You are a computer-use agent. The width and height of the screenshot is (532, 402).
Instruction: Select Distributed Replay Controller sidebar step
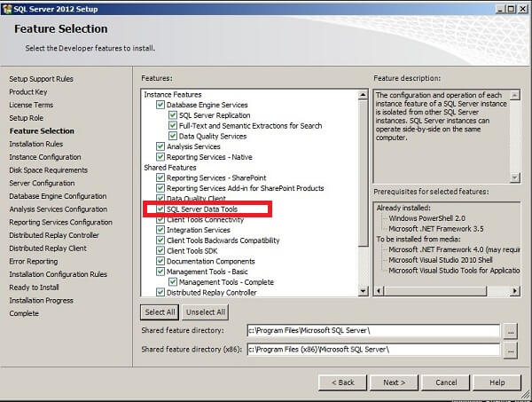[x=54, y=235]
